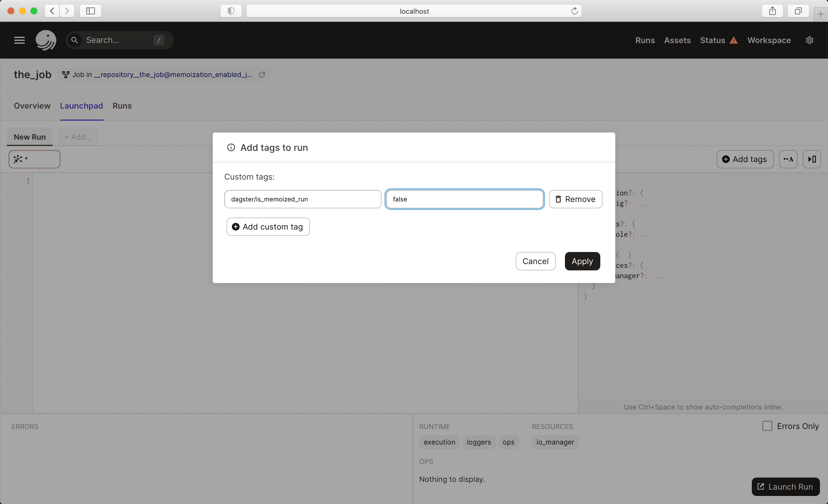Reload the page in Safari

point(575,11)
